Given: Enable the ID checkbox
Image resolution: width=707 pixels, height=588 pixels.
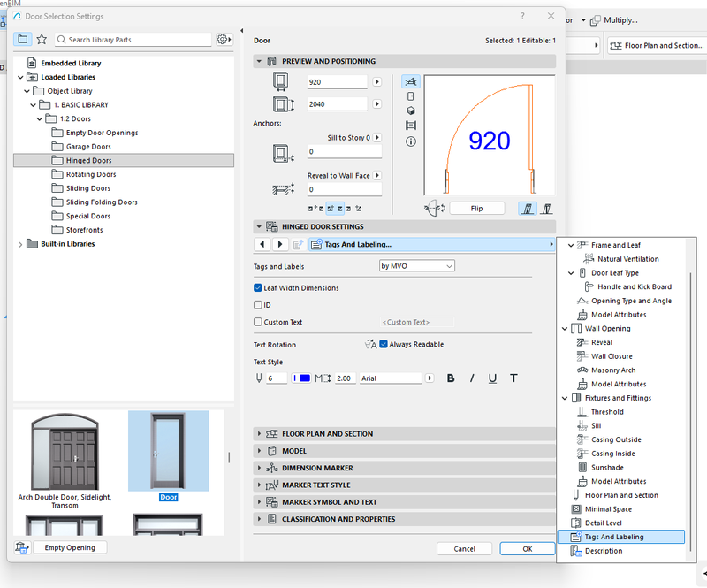Looking at the screenshot, I should (258, 305).
